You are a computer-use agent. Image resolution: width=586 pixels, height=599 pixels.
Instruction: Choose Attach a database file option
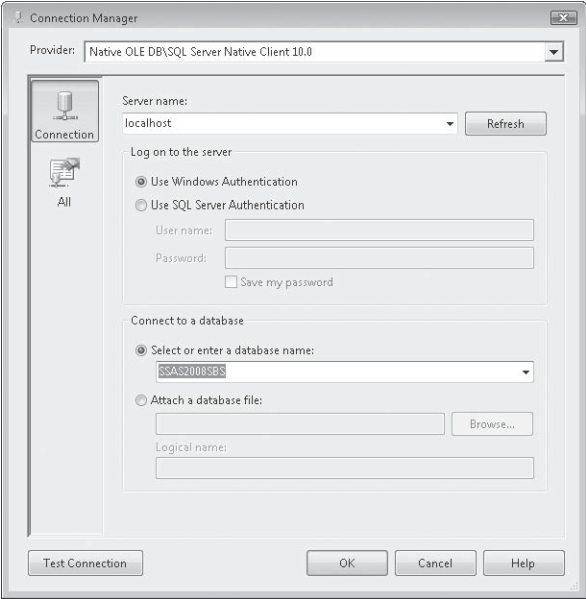141,400
